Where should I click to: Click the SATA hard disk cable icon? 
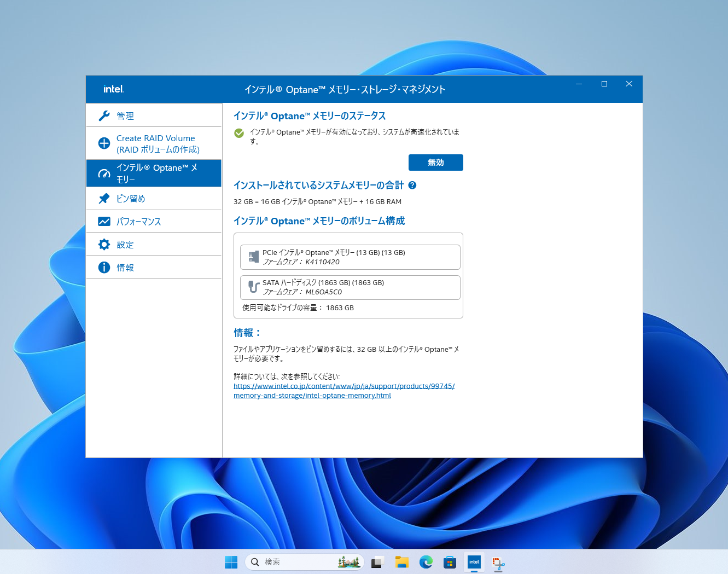[x=254, y=287]
